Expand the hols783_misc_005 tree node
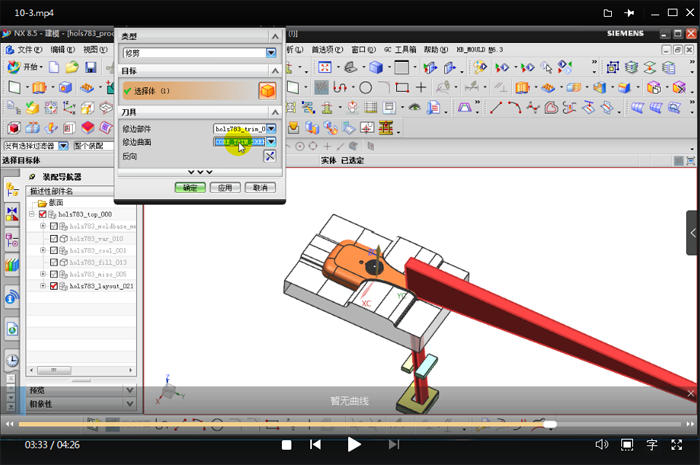 [x=42, y=274]
